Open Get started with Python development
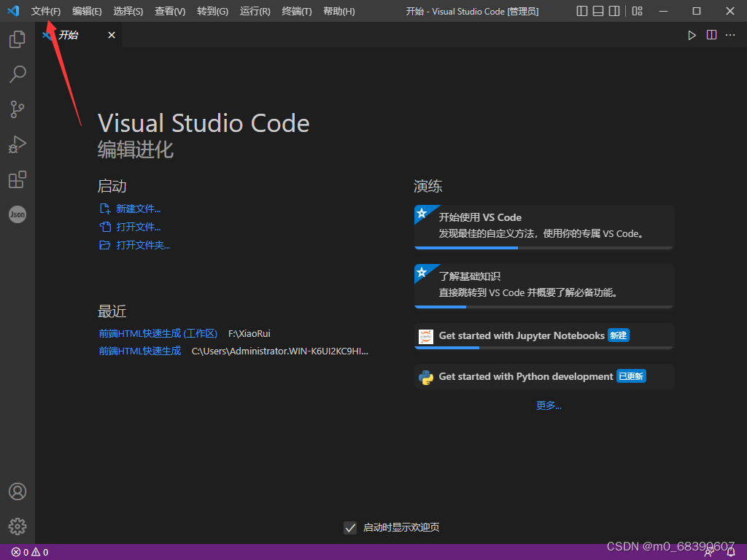The height and width of the screenshot is (560, 747). coord(543,377)
